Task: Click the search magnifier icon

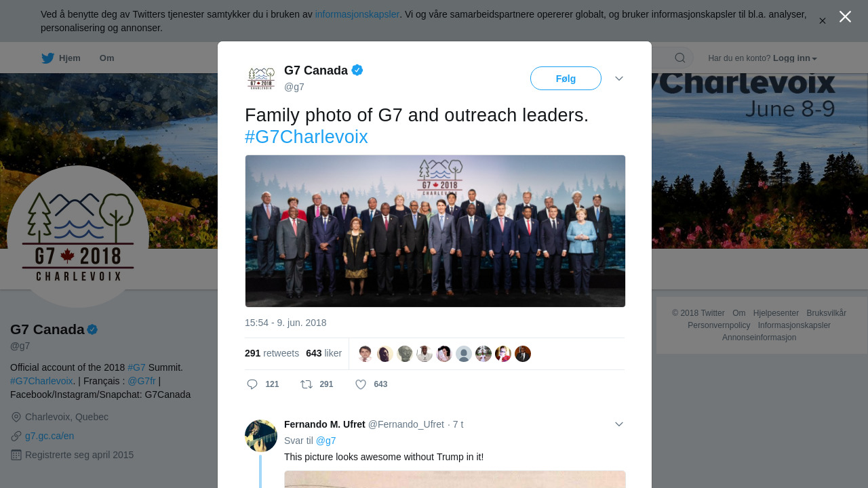Action: click(679, 58)
